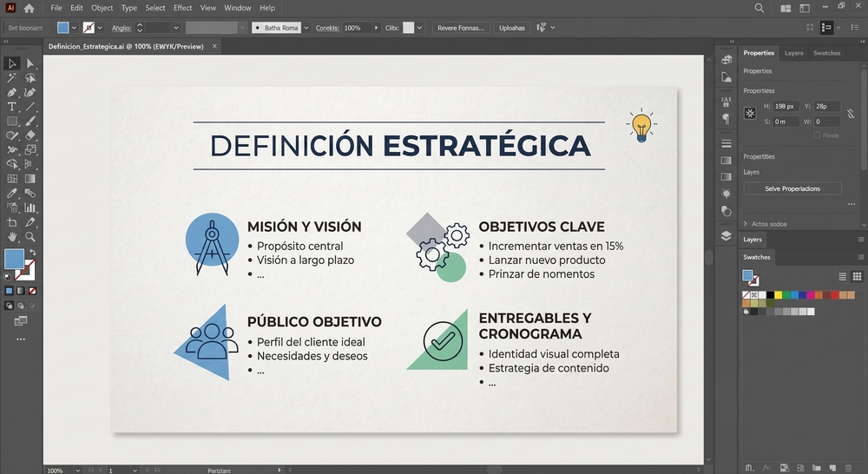Select the Direct Selection tool
The height and width of the screenshot is (474, 868).
coord(30,63)
